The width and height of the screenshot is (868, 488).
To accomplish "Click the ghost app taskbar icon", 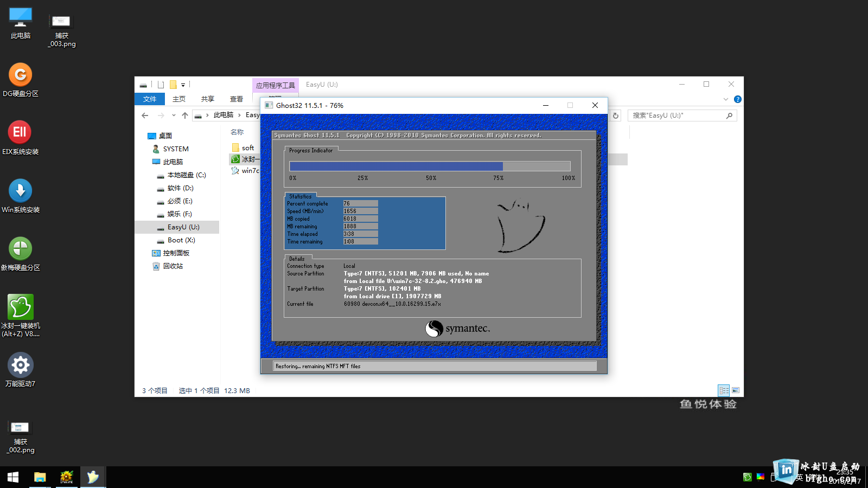I will [93, 477].
